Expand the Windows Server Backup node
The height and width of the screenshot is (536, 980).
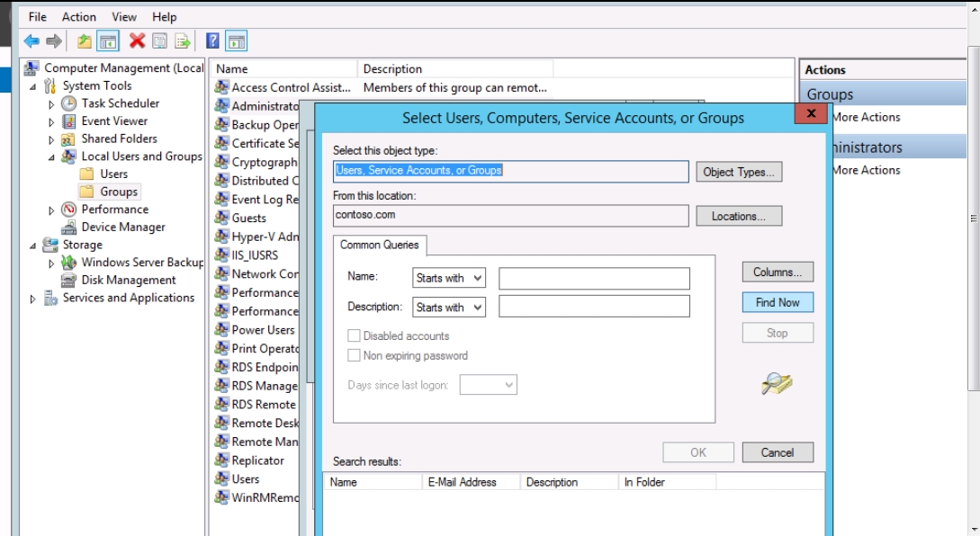coord(51,264)
